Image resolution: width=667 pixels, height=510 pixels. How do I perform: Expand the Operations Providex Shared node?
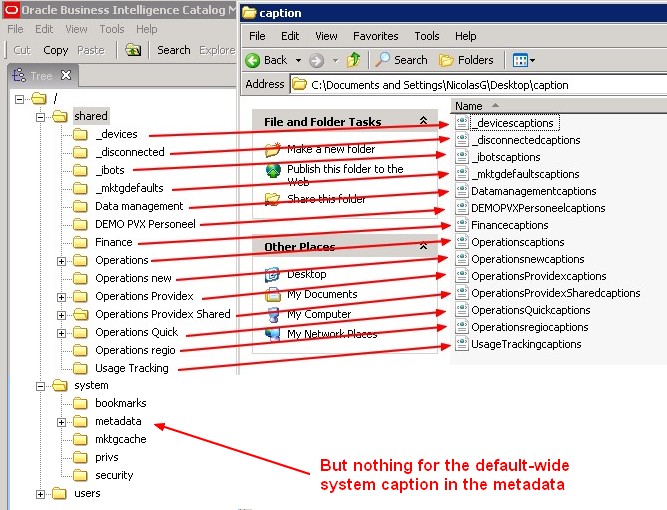tap(61, 315)
